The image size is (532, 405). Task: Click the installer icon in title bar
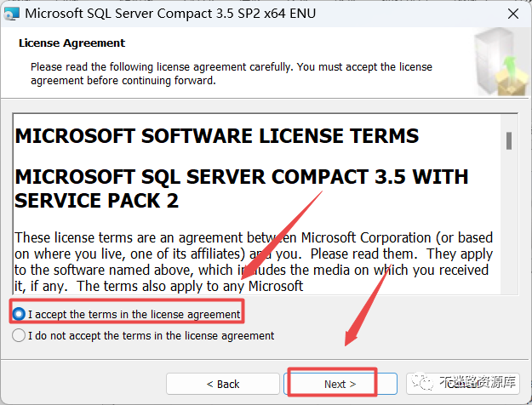pos(12,14)
